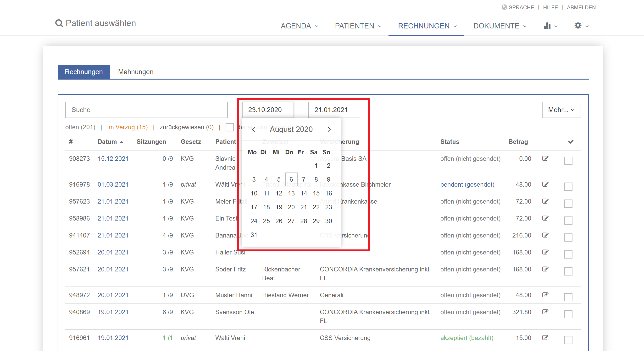644x351 pixels.
Task: Click the start date field 23.10.2020
Action: click(268, 110)
